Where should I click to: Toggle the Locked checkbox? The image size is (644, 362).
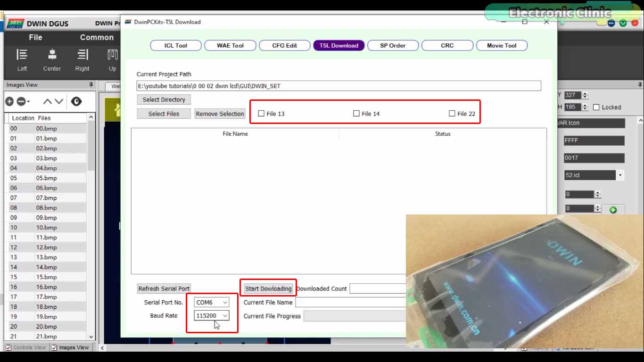[596, 107]
